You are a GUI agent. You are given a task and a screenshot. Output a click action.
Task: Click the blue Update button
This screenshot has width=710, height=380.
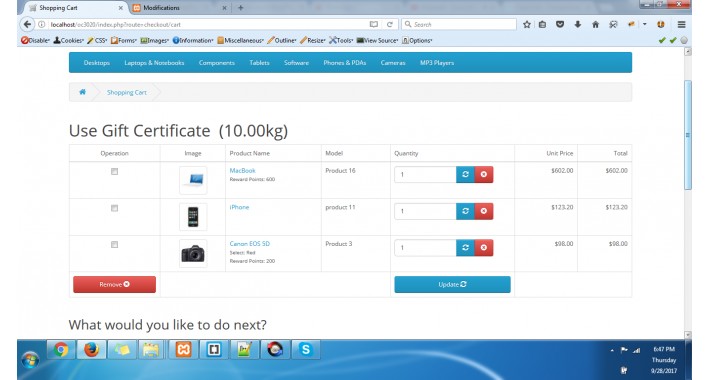click(452, 284)
